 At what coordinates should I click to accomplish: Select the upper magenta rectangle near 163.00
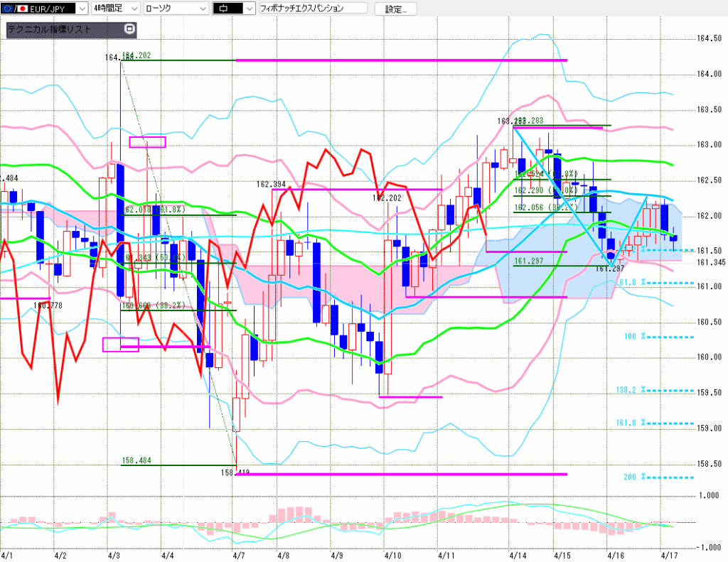coord(147,141)
